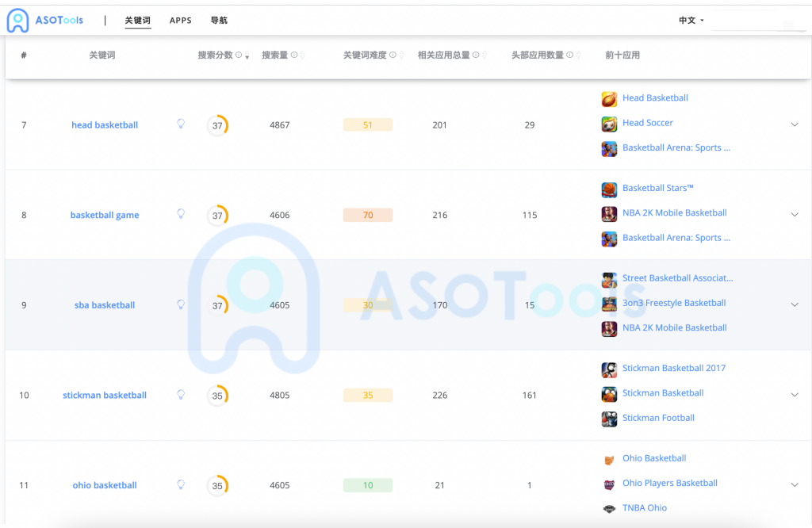The width and height of the screenshot is (812, 528).
Task: Click the lightbulb icon for ohio basketball
Action: 181,484
